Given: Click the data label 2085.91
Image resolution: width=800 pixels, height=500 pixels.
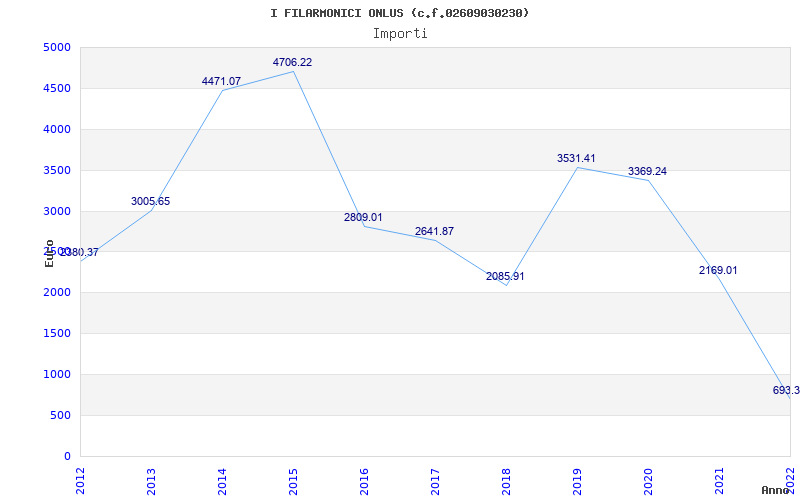Looking at the screenshot, I should 505,277.
